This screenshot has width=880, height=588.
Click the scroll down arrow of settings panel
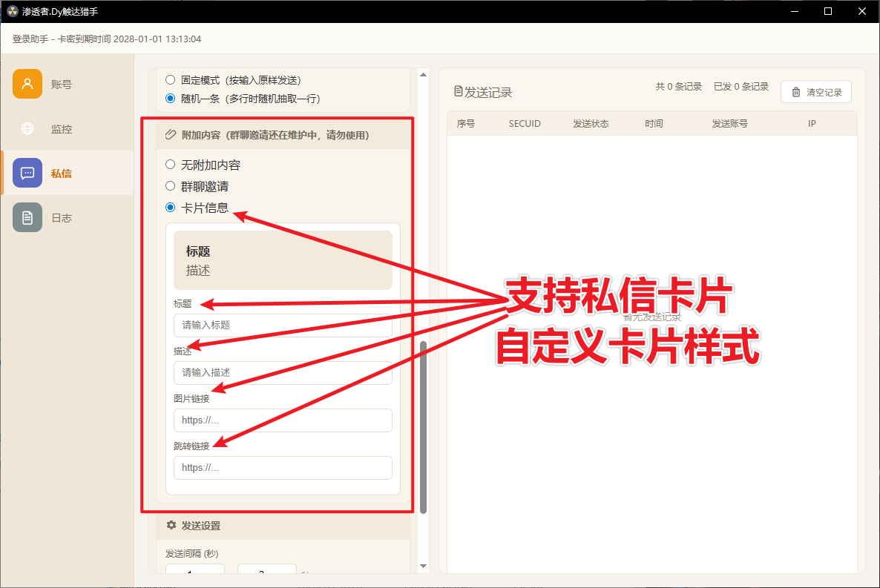(x=424, y=566)
